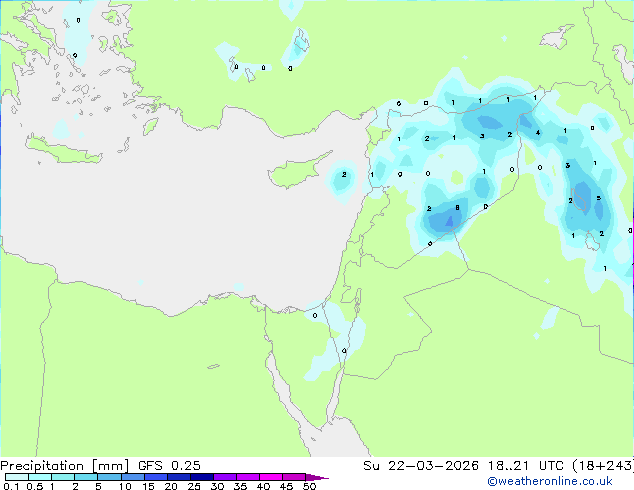Click the "45" legend scale label
This screenshot has width=634, height=490.
[x=286, y=486]
